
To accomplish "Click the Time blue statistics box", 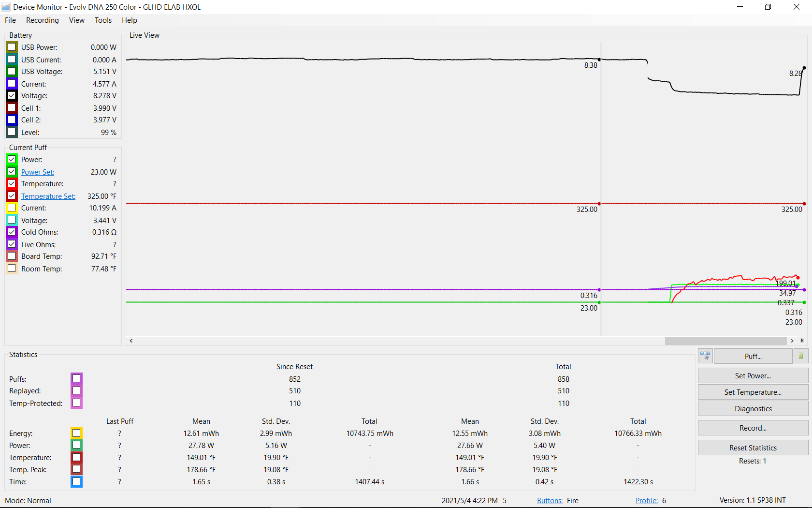I will (x=76, y=481).
